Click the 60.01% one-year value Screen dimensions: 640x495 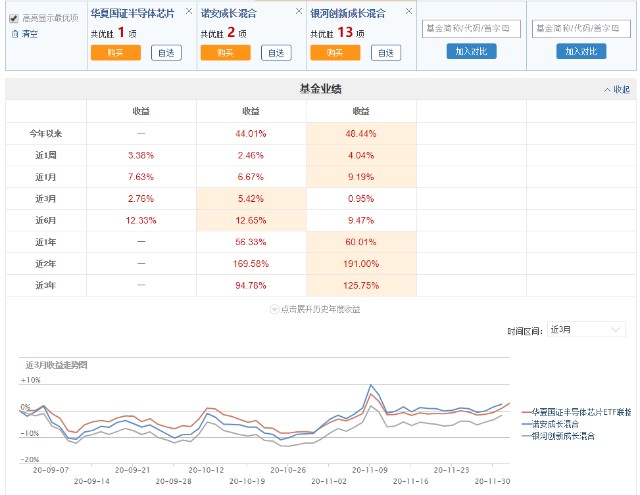361,242
